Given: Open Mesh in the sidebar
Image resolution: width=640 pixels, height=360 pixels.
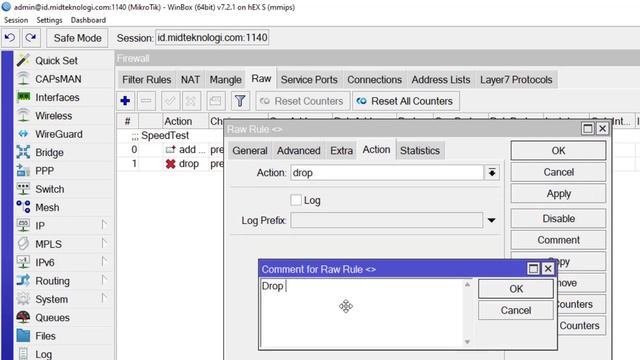Looking at the screenshot, I should pyautogui.click(x=47, y=208).
